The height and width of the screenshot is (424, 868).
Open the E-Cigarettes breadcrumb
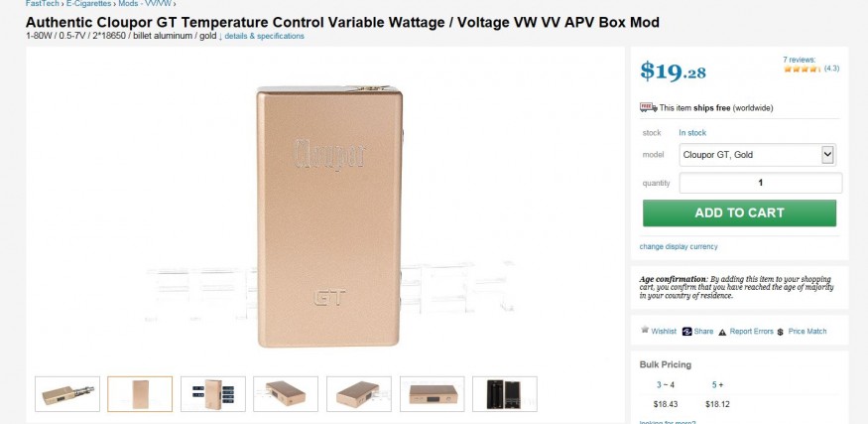click(x=88, y=3)
